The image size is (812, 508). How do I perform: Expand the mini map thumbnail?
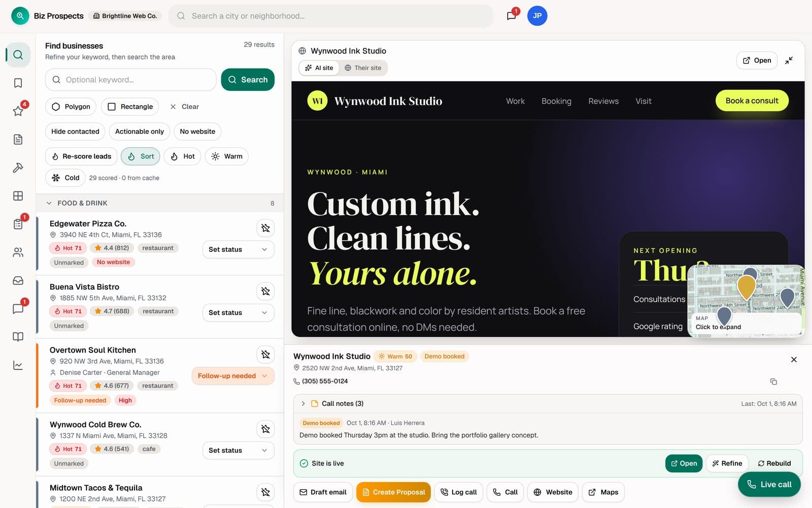tap(746, 301)
